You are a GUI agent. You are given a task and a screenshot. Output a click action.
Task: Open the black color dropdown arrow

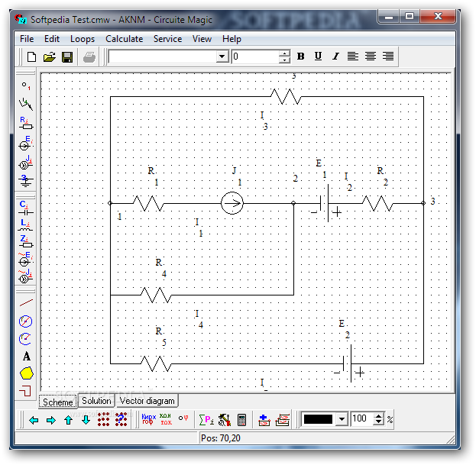(342, 419)
